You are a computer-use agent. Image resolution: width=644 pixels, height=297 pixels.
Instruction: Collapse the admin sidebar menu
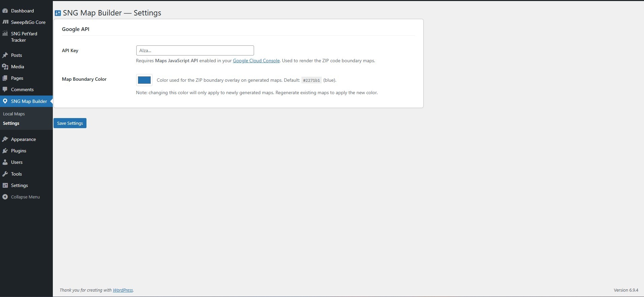coord(25,197)
